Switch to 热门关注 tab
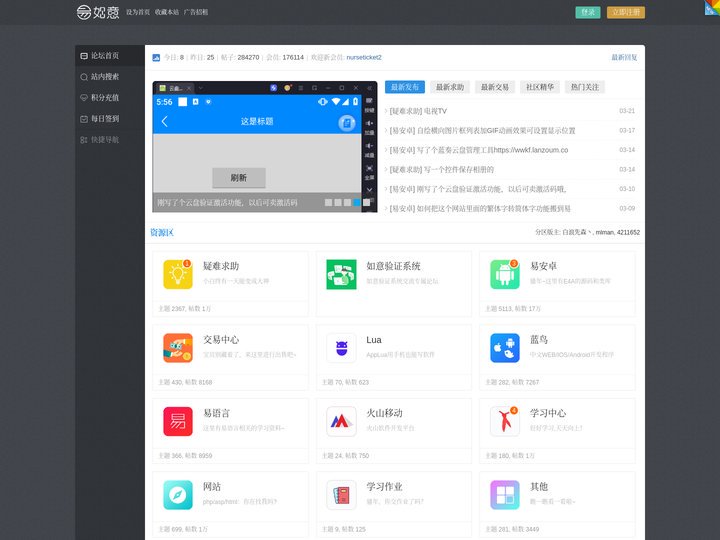The width and height of the screenshot is (720, 540). [585, 87]
